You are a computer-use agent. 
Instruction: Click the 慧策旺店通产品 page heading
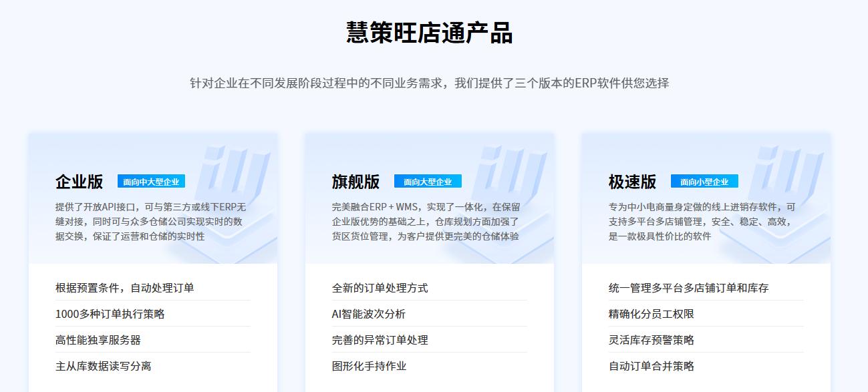coord(429,33)
